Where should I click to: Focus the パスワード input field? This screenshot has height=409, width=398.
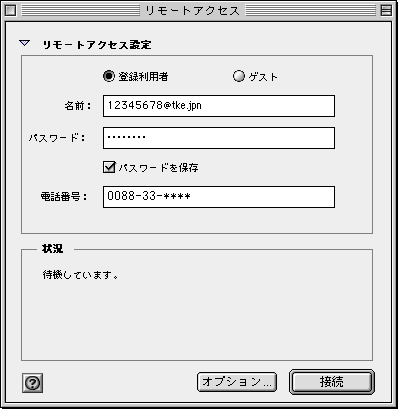pyautogui.click(x=219, y=138)
